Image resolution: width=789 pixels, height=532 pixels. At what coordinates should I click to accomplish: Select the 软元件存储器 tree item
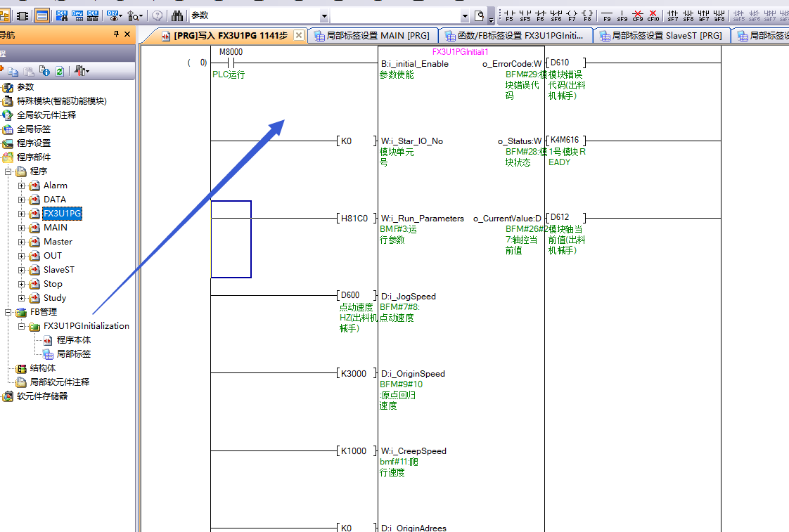(41, 396)
